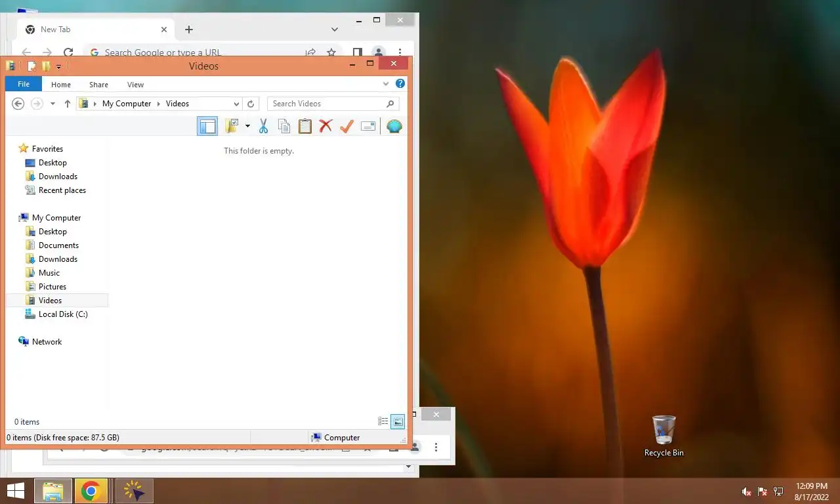
Task: Open the dropdown arrow beside the folder options icon
Action: coord(247,126)
